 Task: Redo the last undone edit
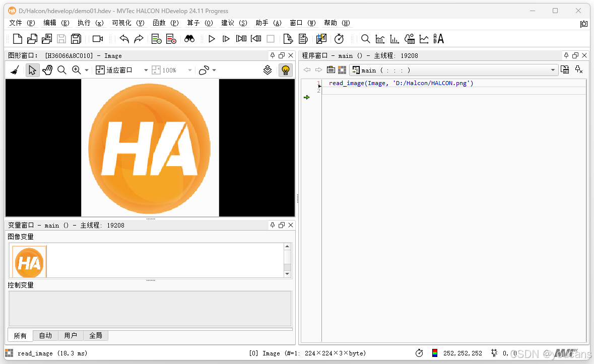pyautogui.click(x=139, y=39)
